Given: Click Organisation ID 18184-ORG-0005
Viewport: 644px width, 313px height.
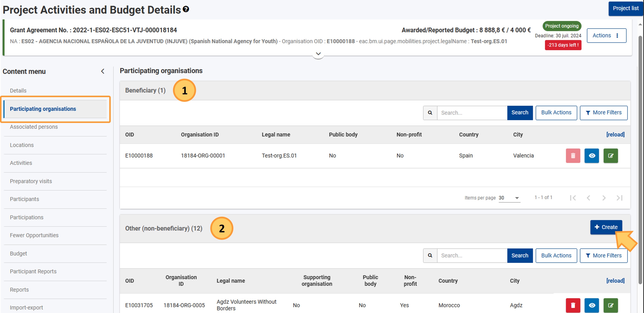Looking at the screenshot, I should pos(184,305).
